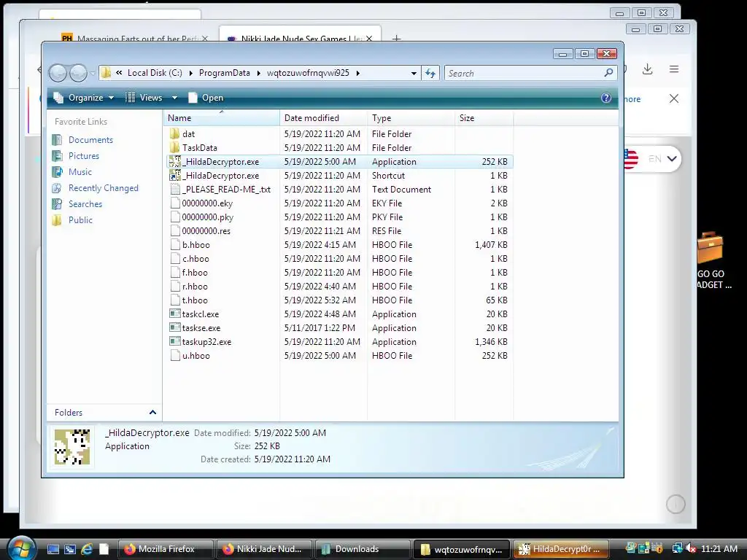Select the u.hboo file row

[x=340, y=355]
